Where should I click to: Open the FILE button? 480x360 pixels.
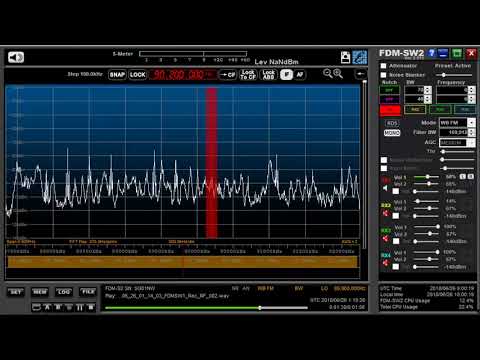tap(88, 292)
